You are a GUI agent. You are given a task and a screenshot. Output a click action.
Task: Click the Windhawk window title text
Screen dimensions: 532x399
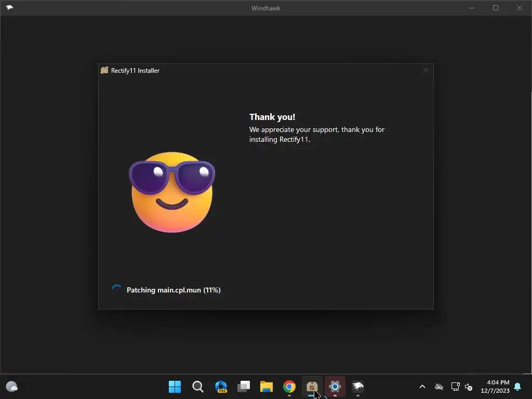coord(266,8)
